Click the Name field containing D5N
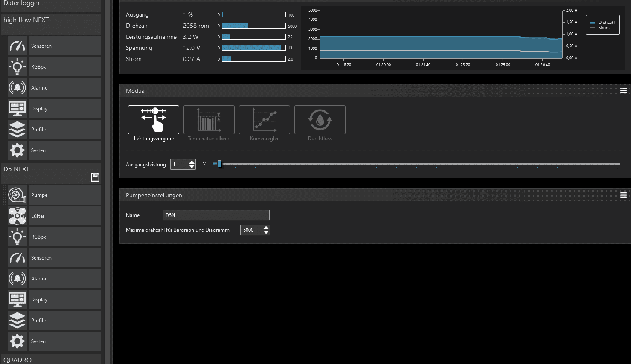Viewport: 631px width, 364px height. tap(216, 215)
